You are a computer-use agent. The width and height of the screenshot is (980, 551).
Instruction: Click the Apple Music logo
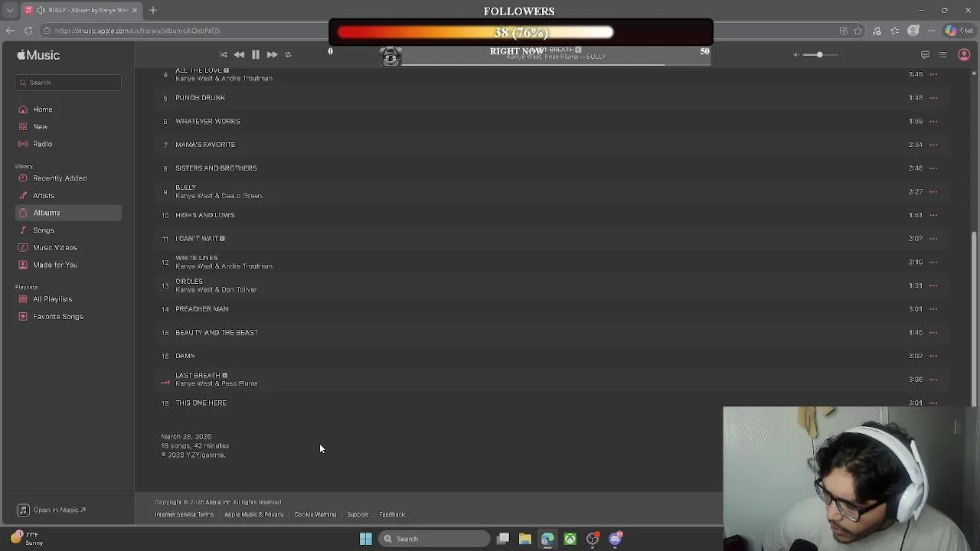[x=38, y=55]
